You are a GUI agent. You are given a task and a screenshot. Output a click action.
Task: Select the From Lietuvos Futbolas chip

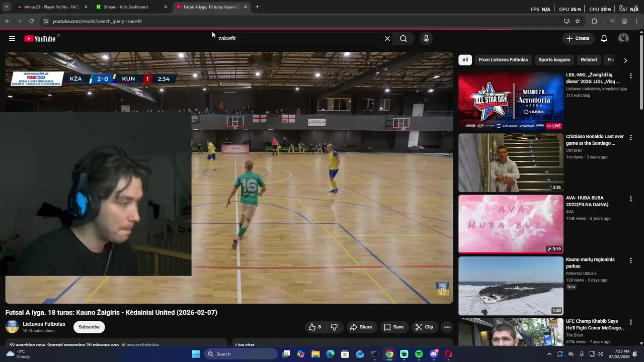503,60
